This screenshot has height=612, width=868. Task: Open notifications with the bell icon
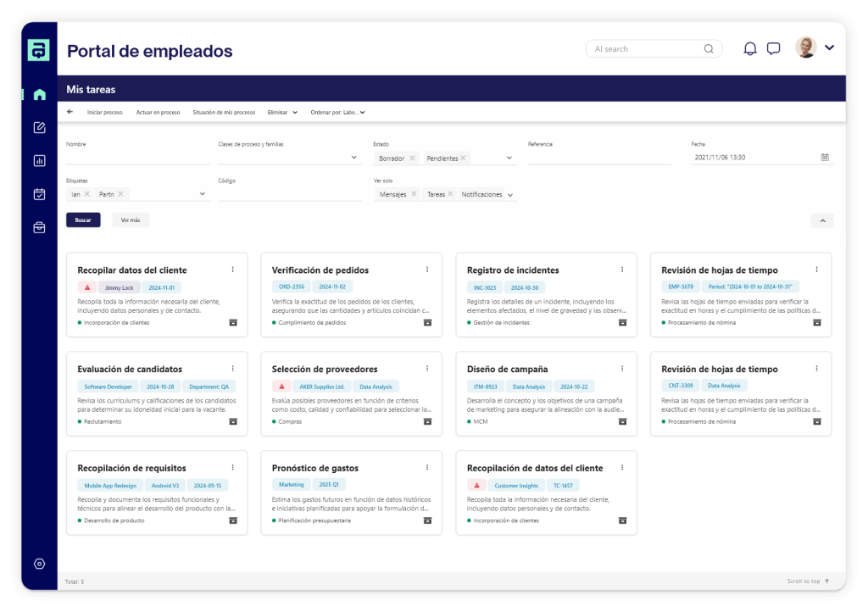(749, 48)
